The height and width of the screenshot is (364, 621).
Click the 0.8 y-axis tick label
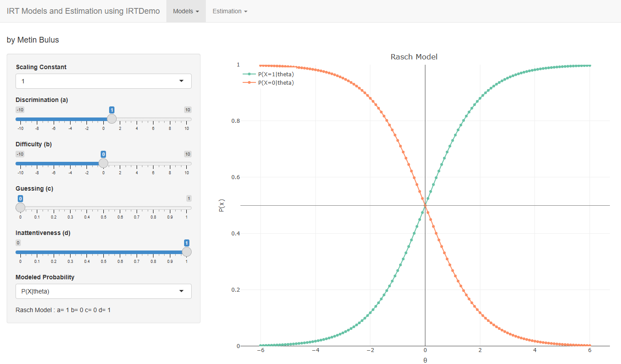coord(236,121)
